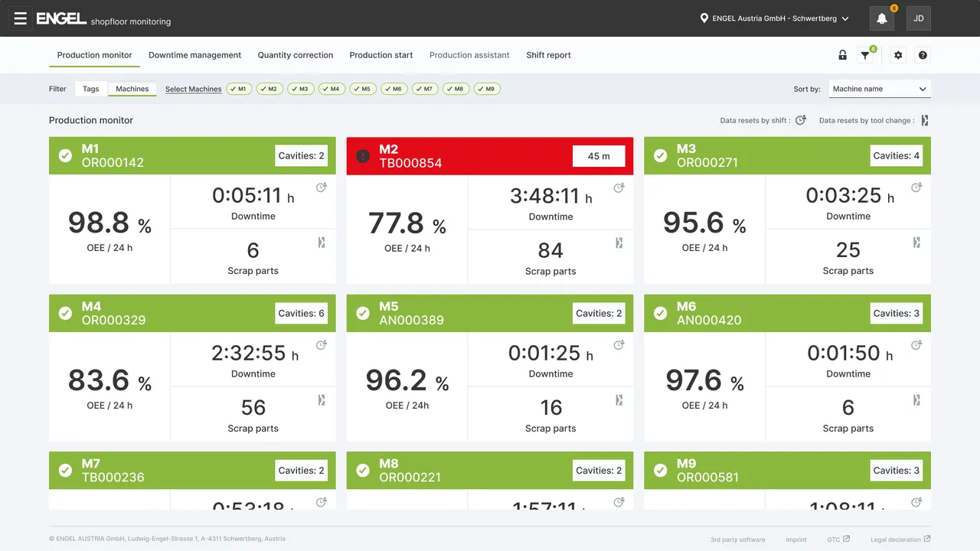
Task: Open the settings gear icon
Action: (899, 55)
